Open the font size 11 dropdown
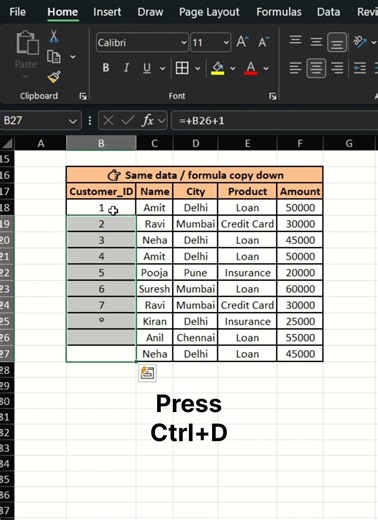378x520 pixels. (x=226, y=43)
